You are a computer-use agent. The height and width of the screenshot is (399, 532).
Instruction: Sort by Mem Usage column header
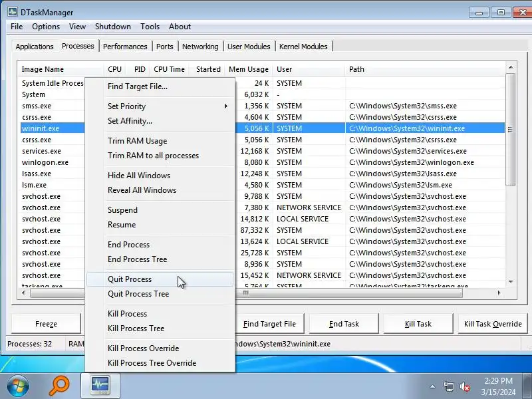249,69
